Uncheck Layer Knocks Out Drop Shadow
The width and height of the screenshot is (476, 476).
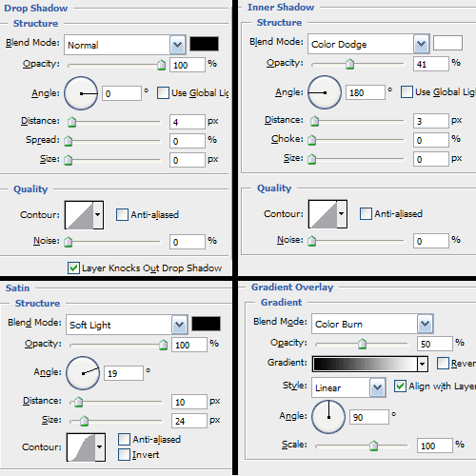coord(73,268)
